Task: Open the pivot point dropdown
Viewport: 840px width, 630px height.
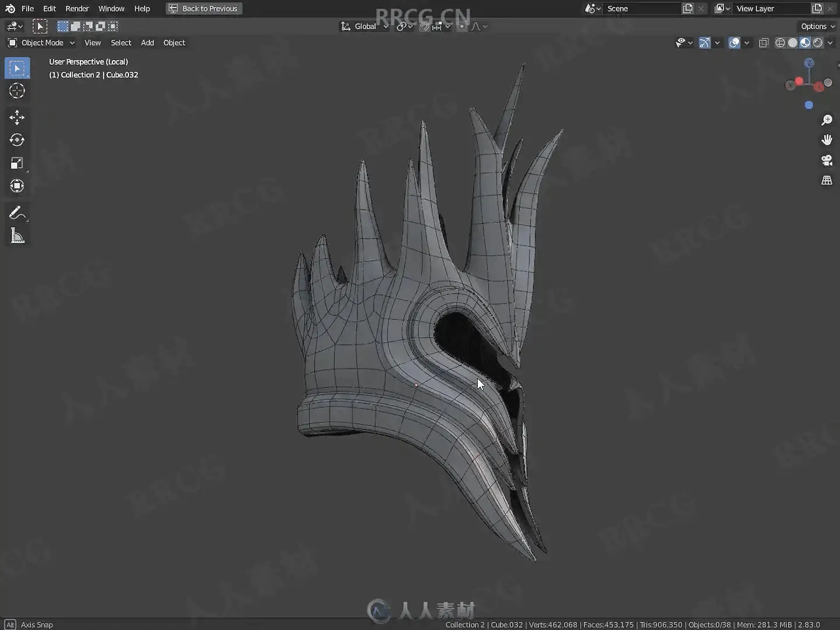Action: coord(405,26)
